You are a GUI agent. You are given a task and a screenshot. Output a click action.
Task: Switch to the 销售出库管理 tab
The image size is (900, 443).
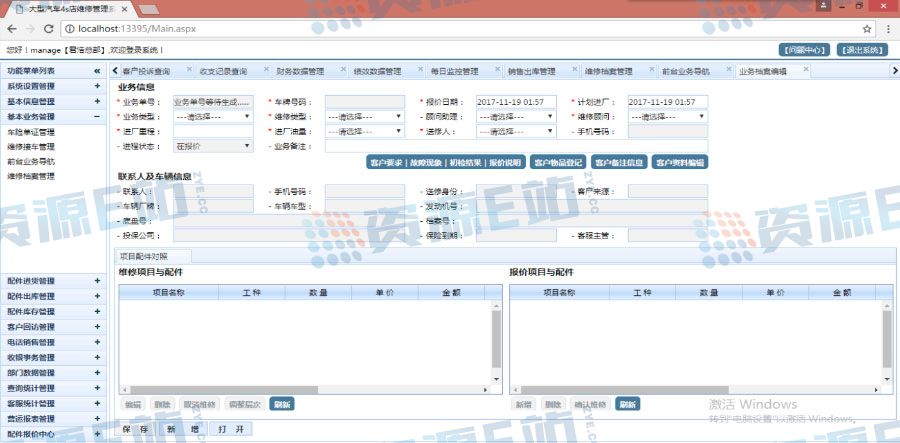(531, 71)
